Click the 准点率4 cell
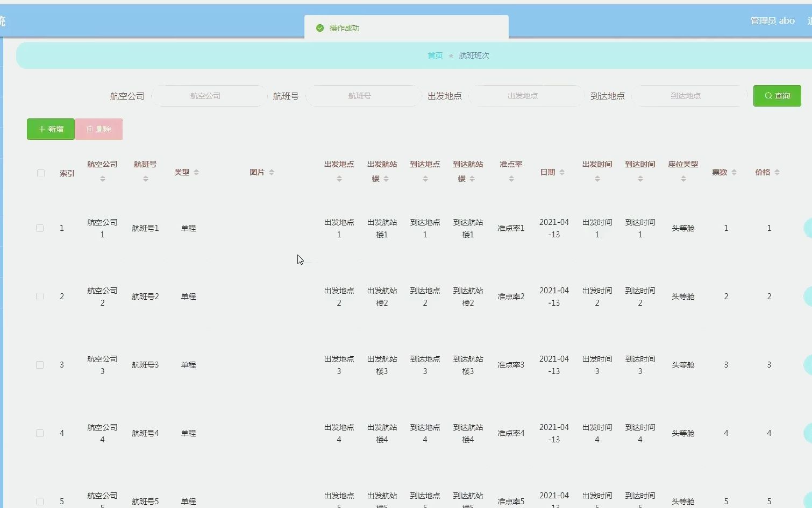The width and height of the screenshot is (812, 508). [511, 433]
